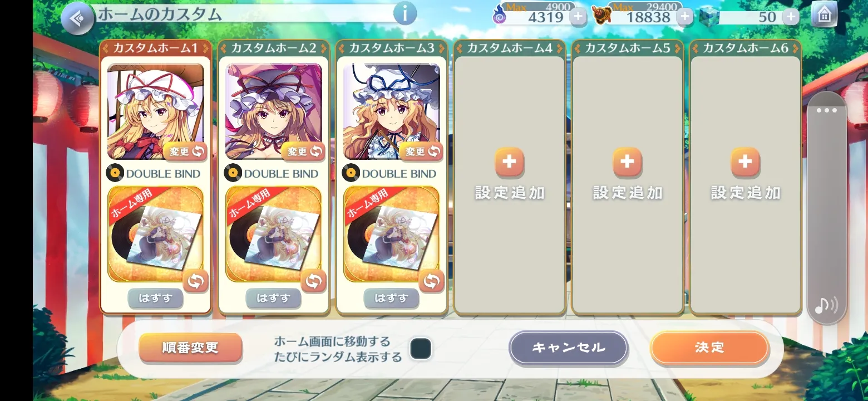This screenshot has width=868, height=401.
Task: Click the キャンセル button
Action: click(x=569, y=348)
